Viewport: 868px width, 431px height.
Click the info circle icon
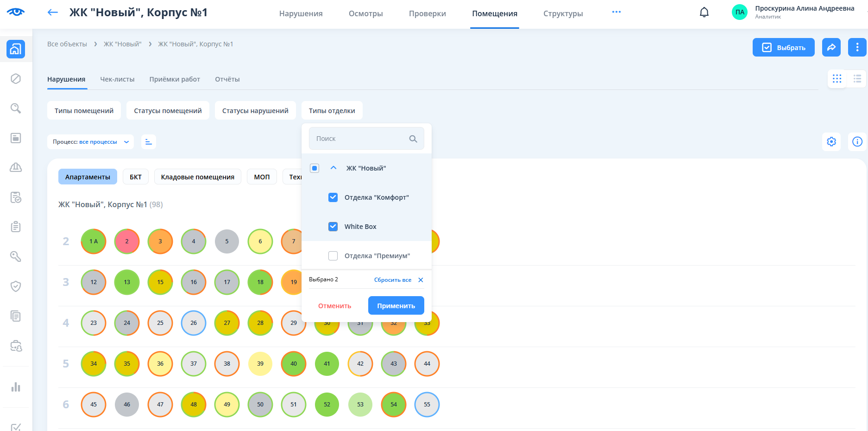[857, 142]
